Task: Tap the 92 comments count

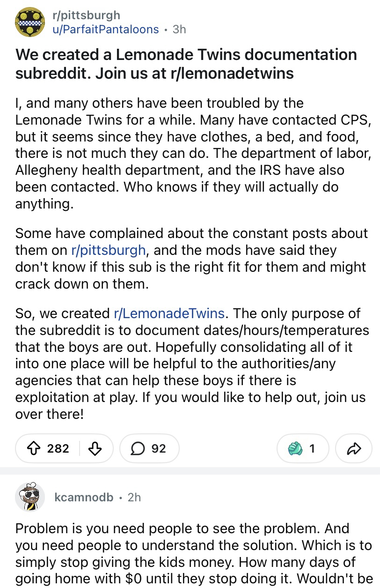Action: click(x=159, y=448)
